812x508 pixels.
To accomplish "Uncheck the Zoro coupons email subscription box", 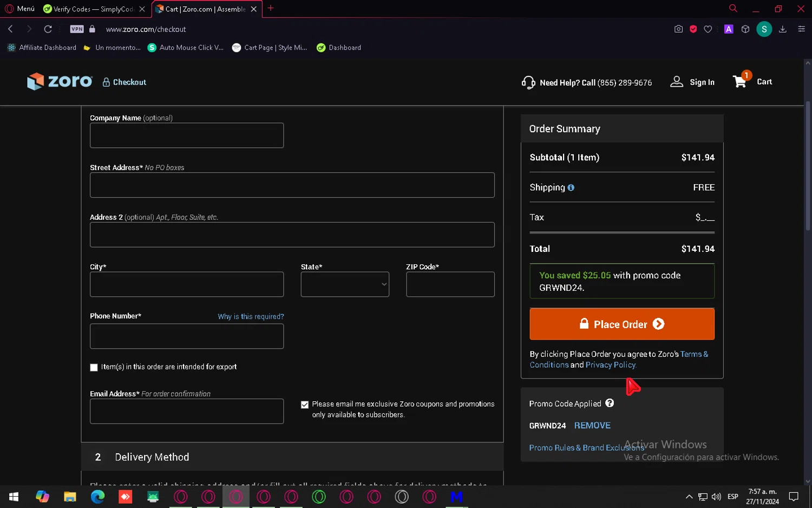I will click(305, 405).
